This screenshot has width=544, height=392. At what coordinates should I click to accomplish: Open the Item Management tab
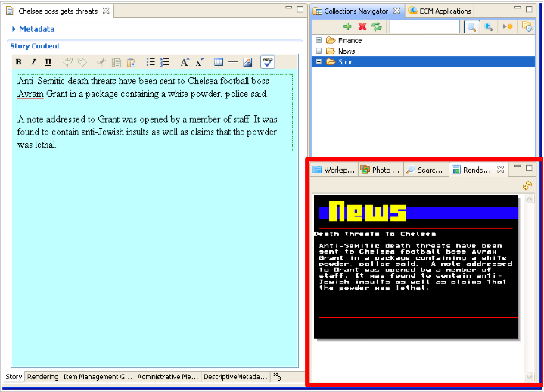click(98, 377)
